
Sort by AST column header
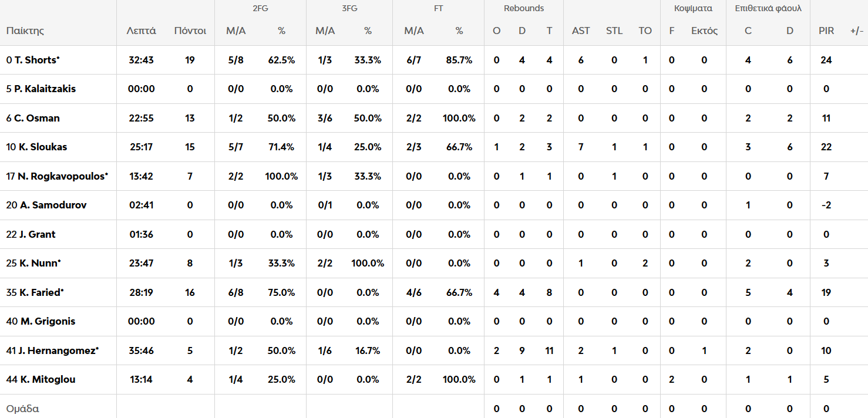[x=581, y=31]
